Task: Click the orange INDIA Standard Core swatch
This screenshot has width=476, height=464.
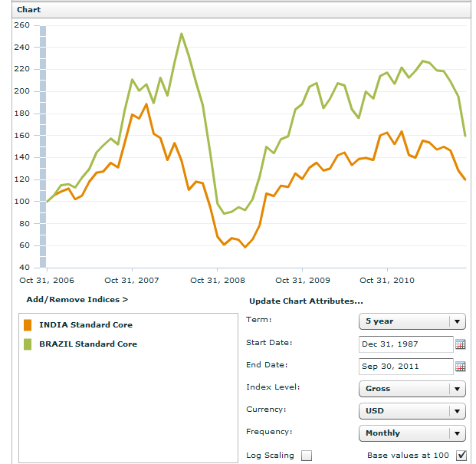Action: (x=28, y=325)
